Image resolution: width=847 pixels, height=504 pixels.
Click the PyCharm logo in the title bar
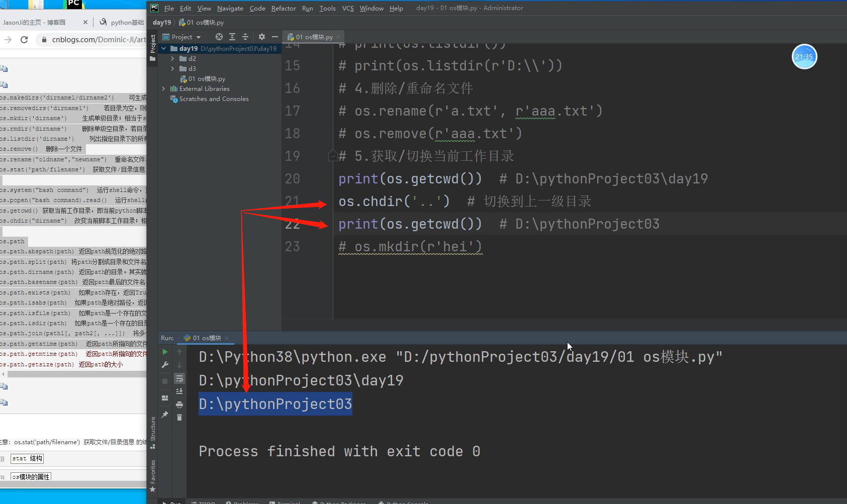click(154, 8)
